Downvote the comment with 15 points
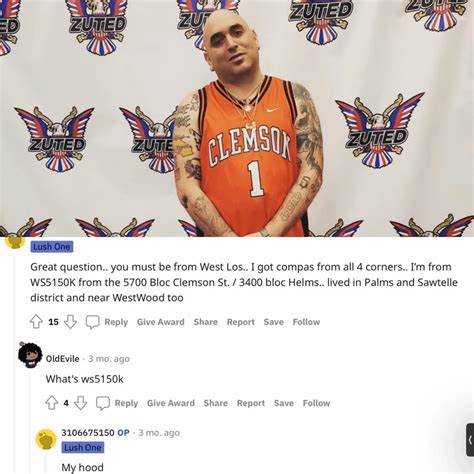This screenshot has width=474, height=474. pos(70,322)
